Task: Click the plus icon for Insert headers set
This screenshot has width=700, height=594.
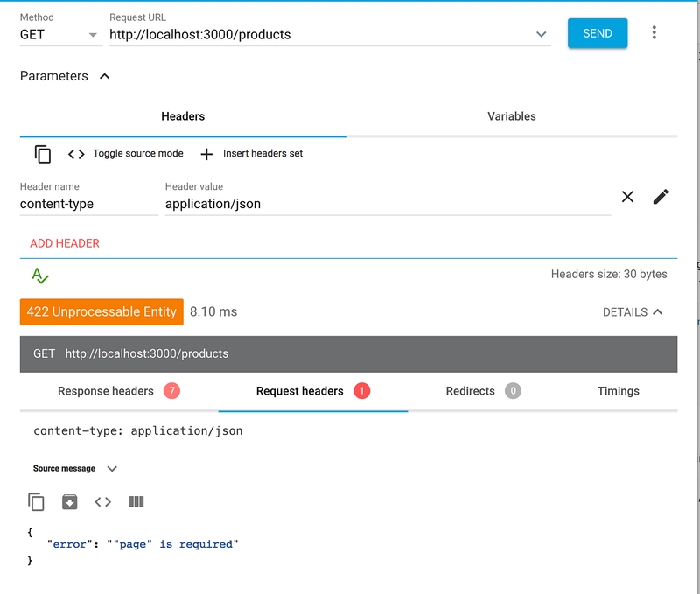Action: pyautogui.click(x=206, y=155)
